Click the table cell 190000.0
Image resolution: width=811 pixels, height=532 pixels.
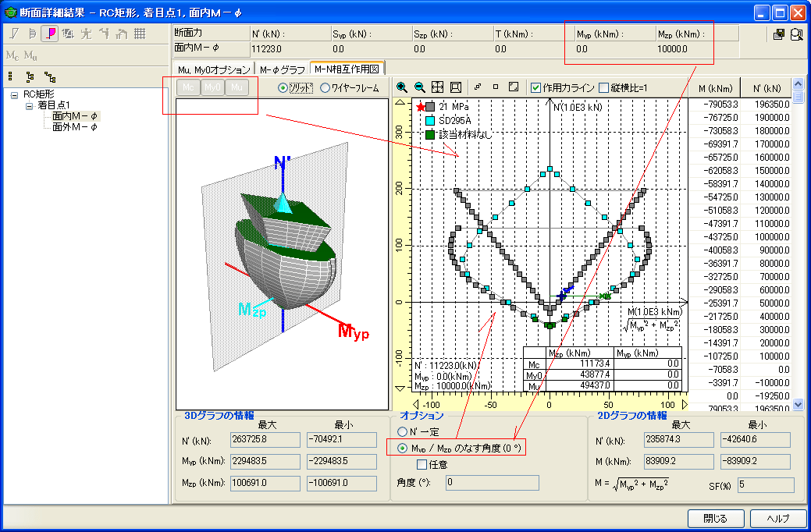coord(766,118)
